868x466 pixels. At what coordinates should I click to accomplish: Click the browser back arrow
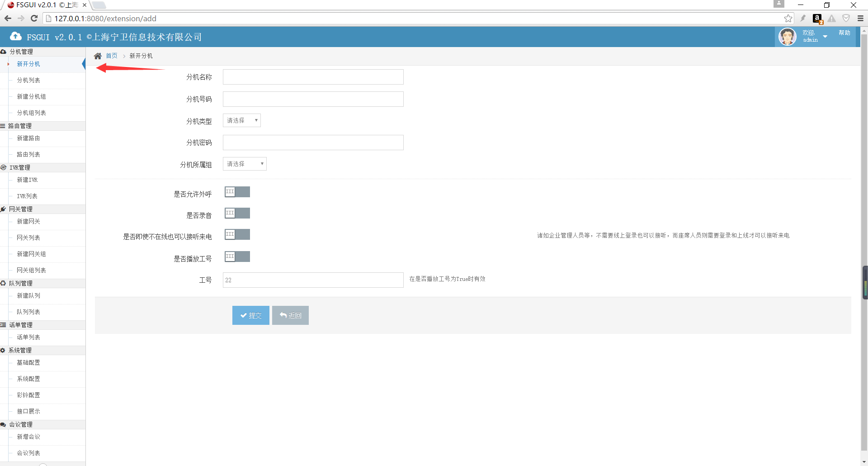pyautogui.click(x=8, y=19)
